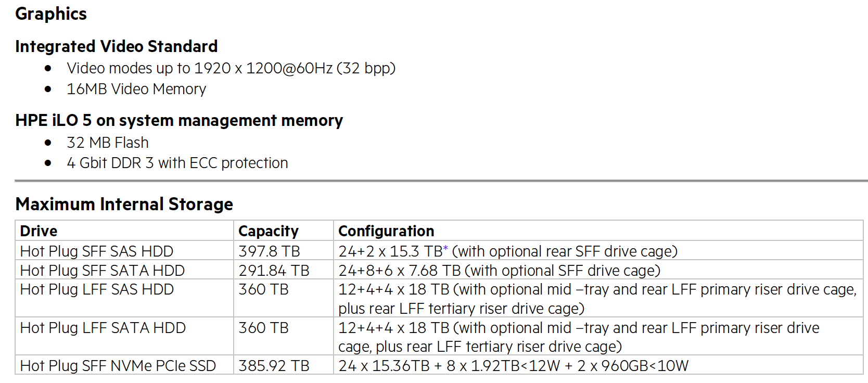868x383 pixels.
Task: Click the blue asterisk footnote link
Action: pyautogui.click(x=445, y=248)
